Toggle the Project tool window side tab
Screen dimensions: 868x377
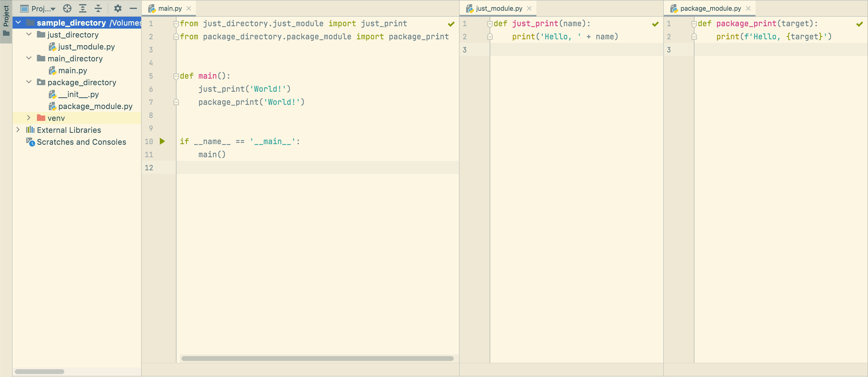point(6,20)
